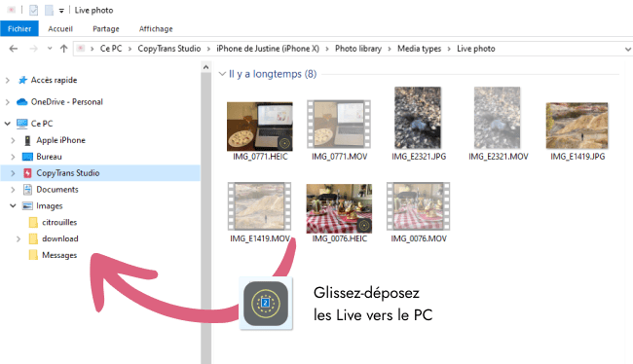
Task: Select Accès rapide star icon
Action: coord(22,80)
